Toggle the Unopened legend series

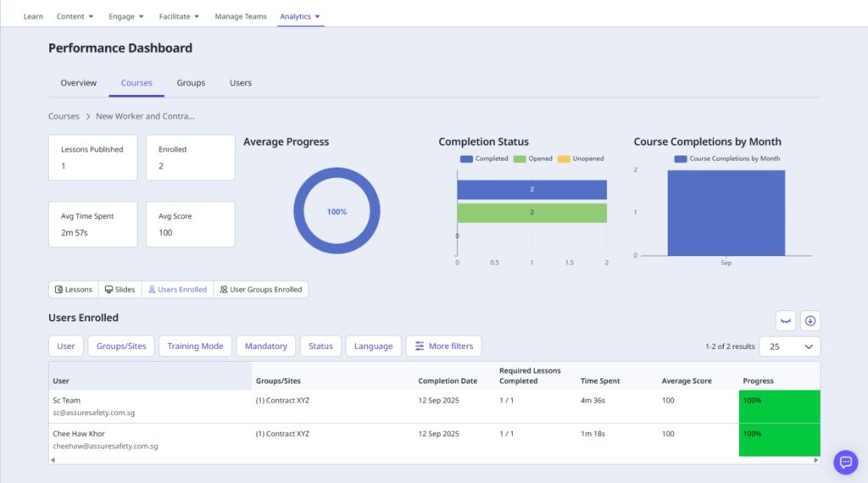tap(581, 158)
